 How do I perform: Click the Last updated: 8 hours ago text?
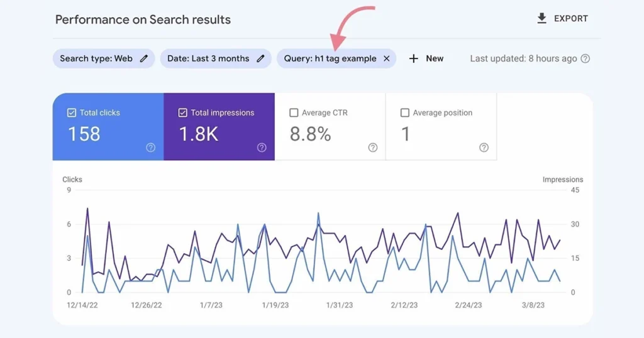[x=524, y=58]
